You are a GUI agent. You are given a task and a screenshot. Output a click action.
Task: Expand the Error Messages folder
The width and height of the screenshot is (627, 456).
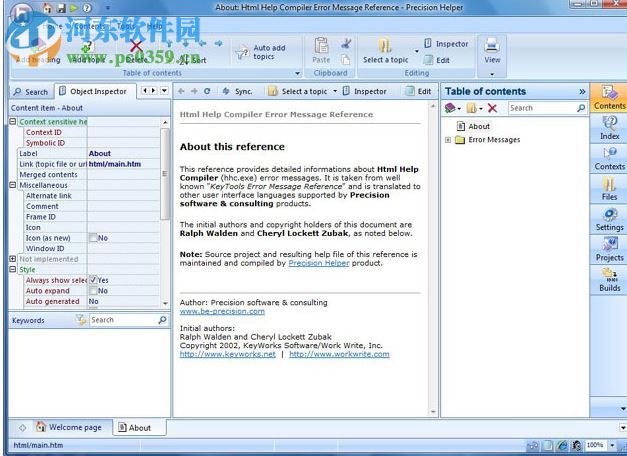[448, 140]
